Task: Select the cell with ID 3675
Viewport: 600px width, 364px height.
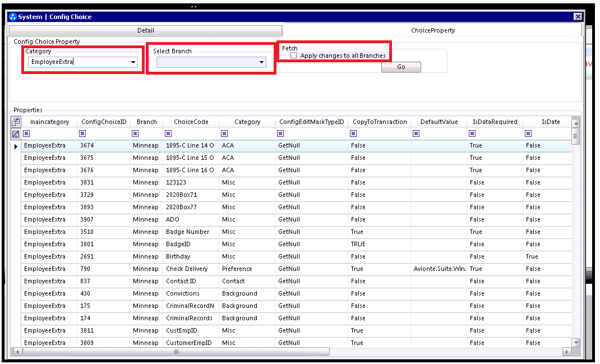Action: [x=104, y=158]
